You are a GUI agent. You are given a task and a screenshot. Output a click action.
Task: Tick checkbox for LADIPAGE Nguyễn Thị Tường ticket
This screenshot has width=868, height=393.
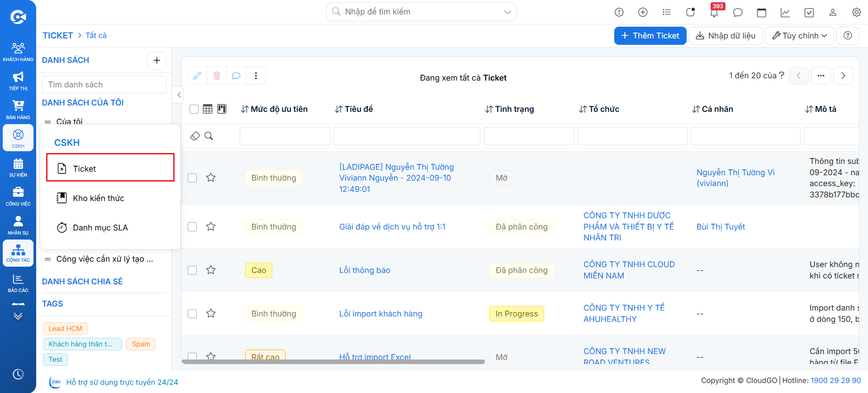pos(192,178)
